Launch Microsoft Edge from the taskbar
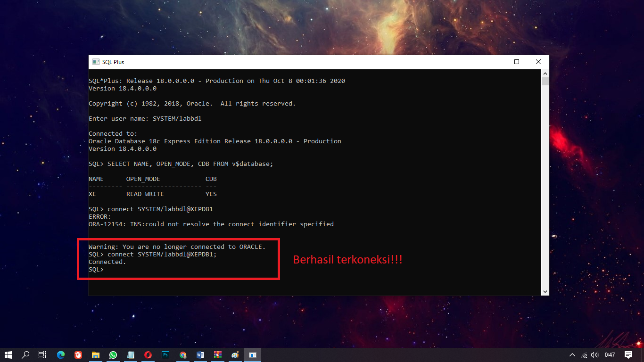 [x=61, y=355]
